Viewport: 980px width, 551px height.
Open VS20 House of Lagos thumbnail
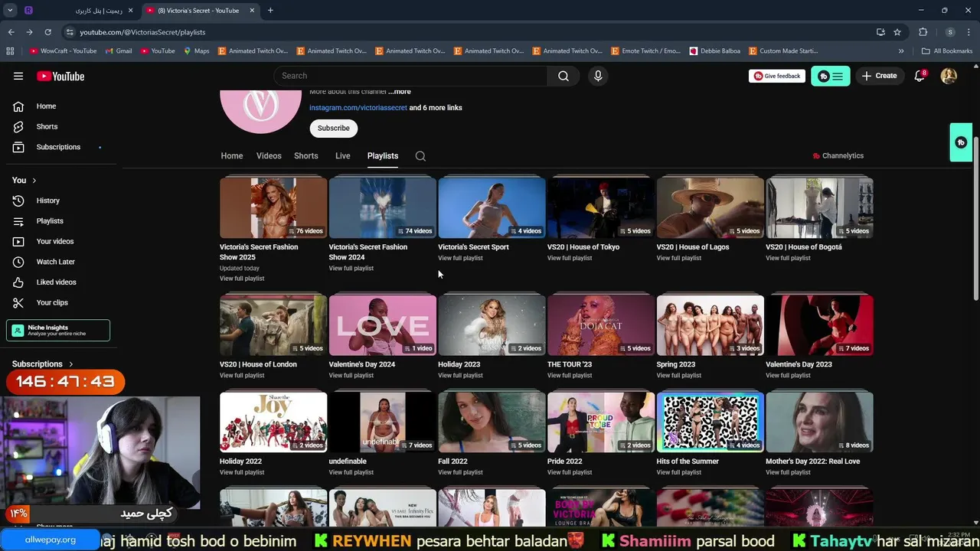[710, 208]
